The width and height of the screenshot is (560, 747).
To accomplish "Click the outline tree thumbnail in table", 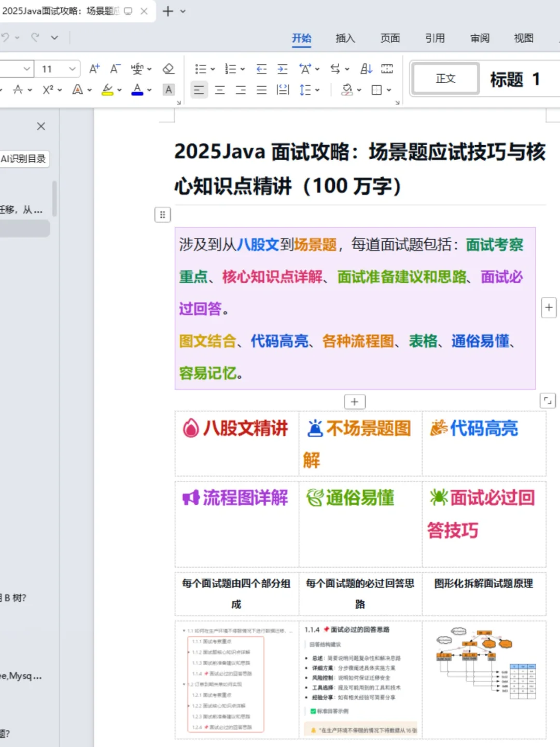I will (x=236, y=680).
